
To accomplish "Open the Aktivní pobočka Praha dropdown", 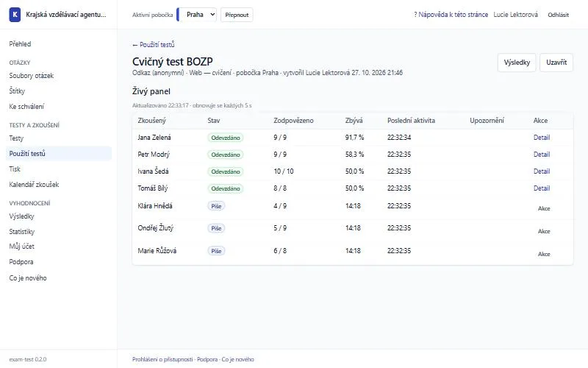I will pyautogui.click(x=197, y=15).
